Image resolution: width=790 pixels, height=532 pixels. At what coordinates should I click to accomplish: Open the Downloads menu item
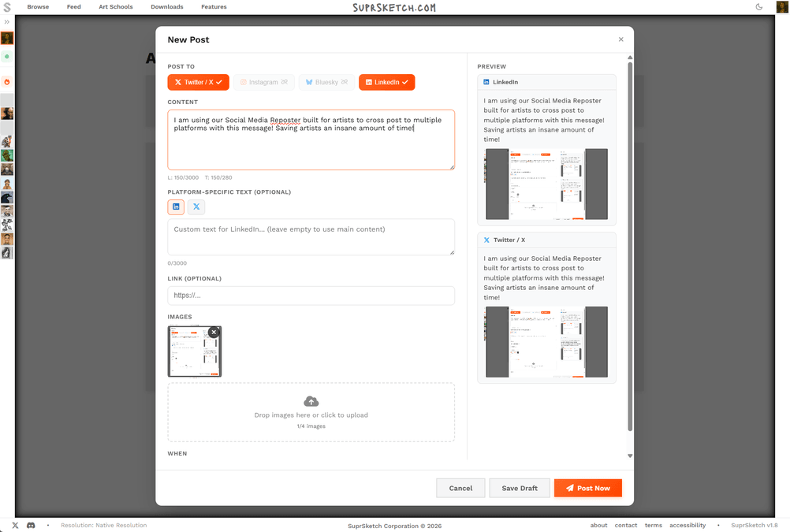click(167, 7)
